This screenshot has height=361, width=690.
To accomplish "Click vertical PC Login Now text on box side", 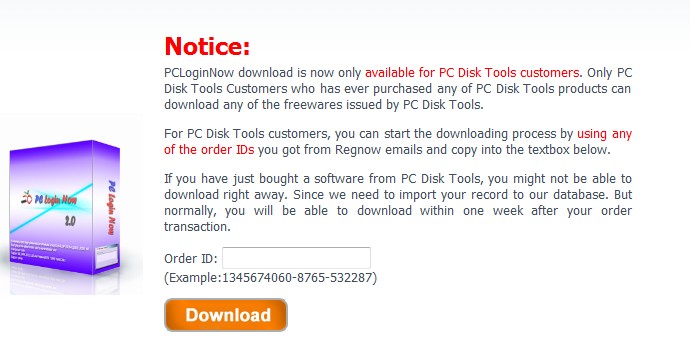I will coord(112,207).
